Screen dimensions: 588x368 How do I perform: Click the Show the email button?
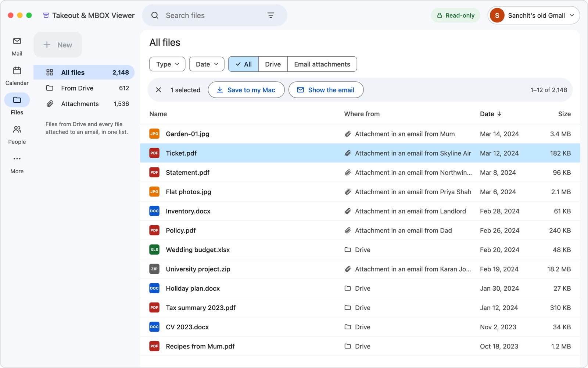[326, 90]
